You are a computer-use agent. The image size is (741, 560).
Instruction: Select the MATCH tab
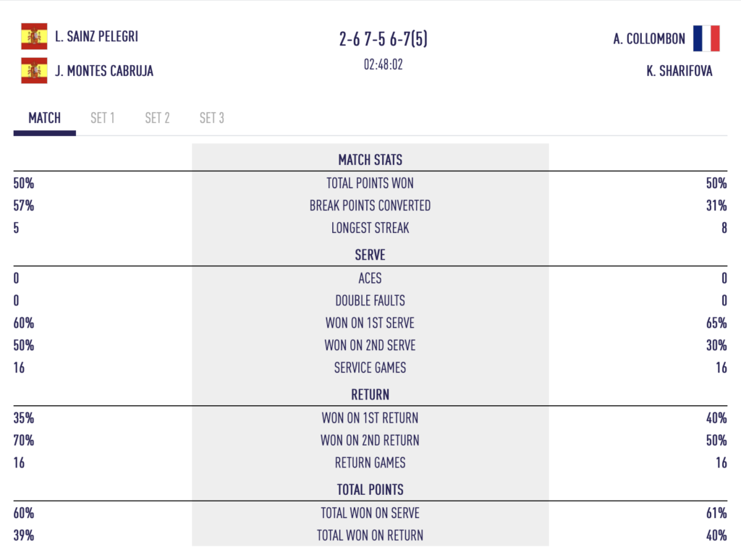coord(44,118)
